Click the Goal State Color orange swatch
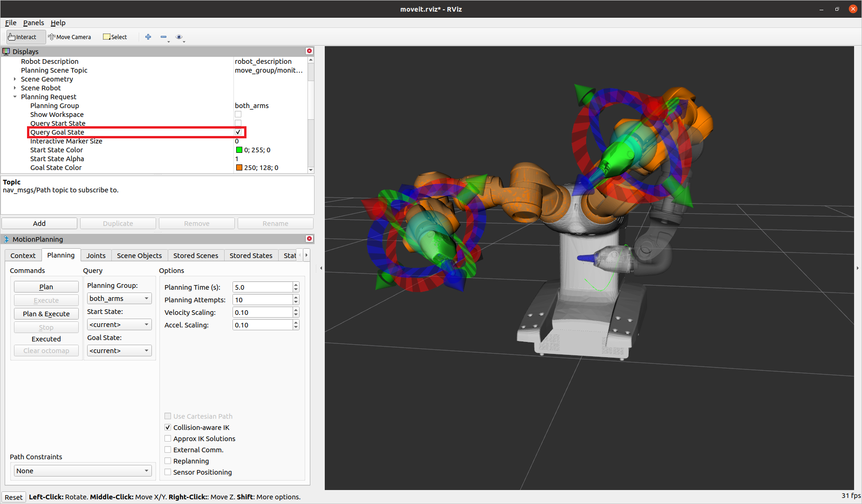This screenshot has height=504, width=862. pyautogui.click(x=239, y=168)
